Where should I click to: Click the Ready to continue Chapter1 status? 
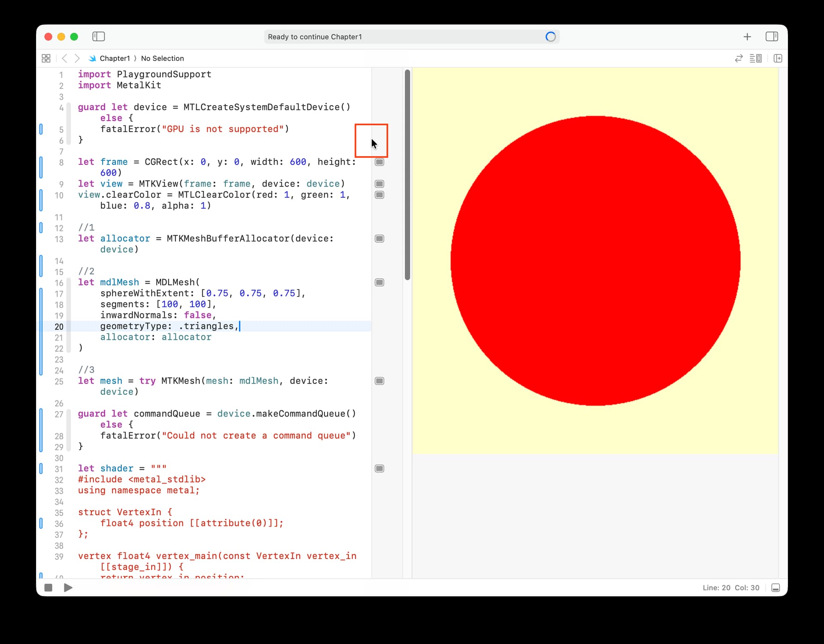click(315, 37)
